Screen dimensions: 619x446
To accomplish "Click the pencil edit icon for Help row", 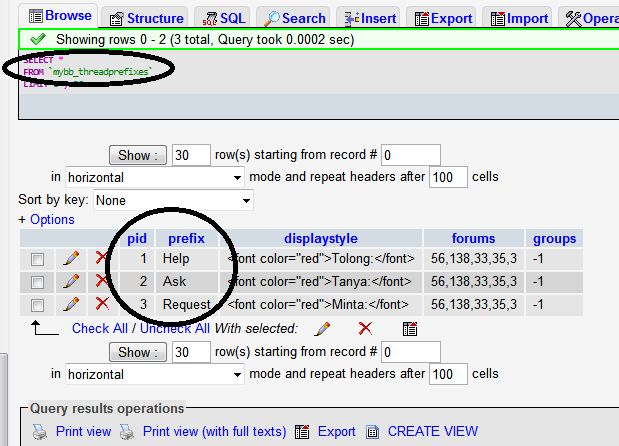I will coord(71,259).
